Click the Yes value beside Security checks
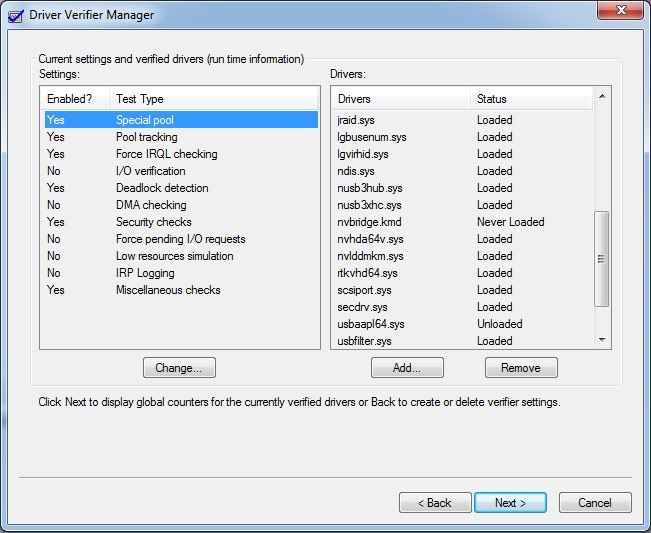Screen dimensions: 651x533 coord(56,222)
